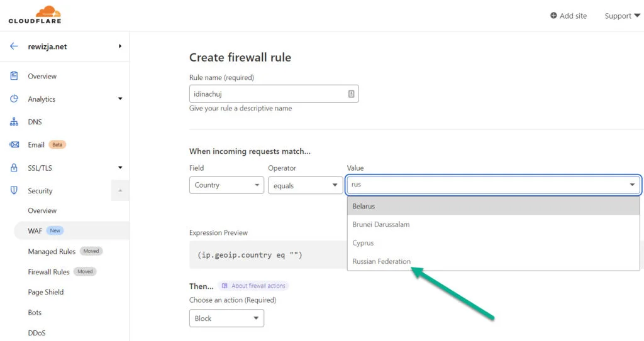Click the Give your rule a descriptive name hint
Screen dimensions: 644x341
click(240, 109)
